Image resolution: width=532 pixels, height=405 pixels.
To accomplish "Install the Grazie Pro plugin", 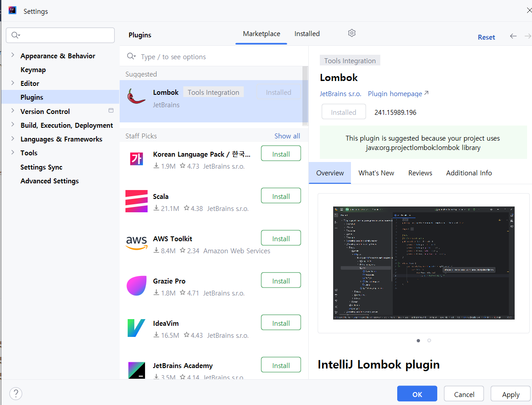I will [x=281, y=281].
